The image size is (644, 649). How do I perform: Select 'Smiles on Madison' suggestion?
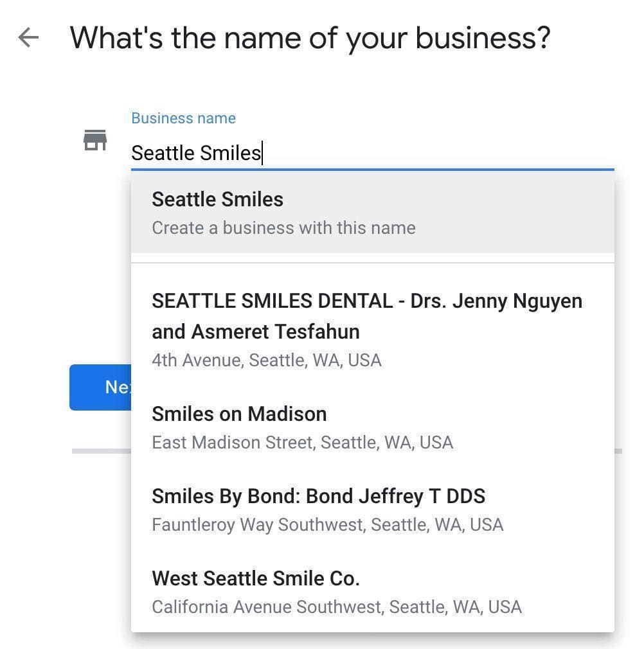point(239,414)
